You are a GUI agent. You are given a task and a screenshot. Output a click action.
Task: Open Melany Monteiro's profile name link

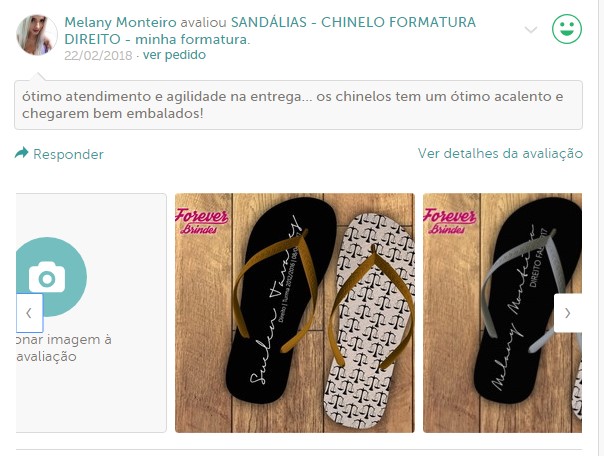click(120, 22)
